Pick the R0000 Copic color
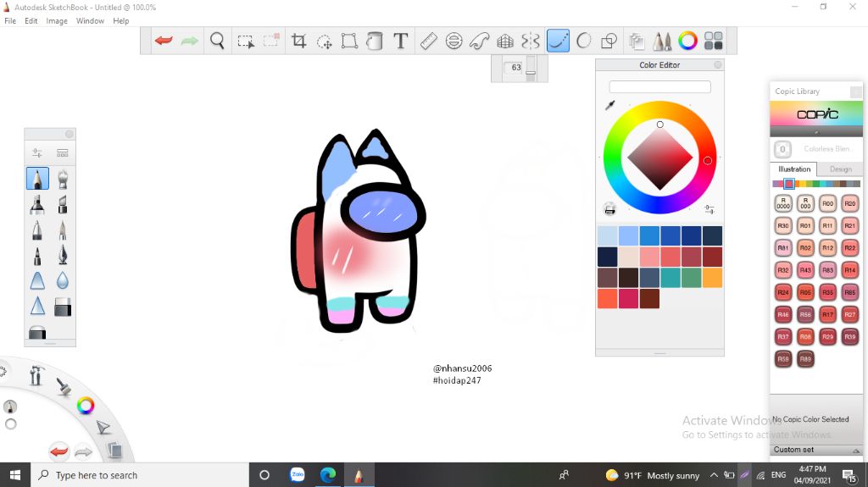 (x=782, y=203)
